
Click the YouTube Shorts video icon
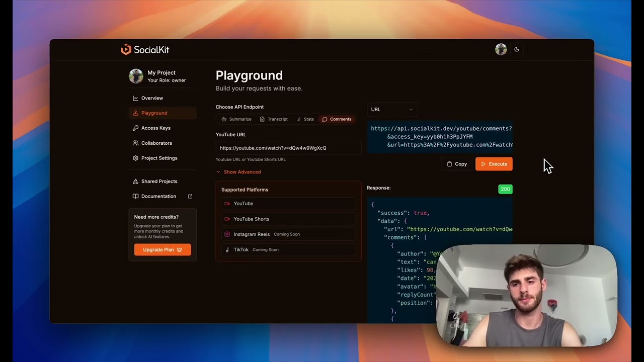[227, 219]
